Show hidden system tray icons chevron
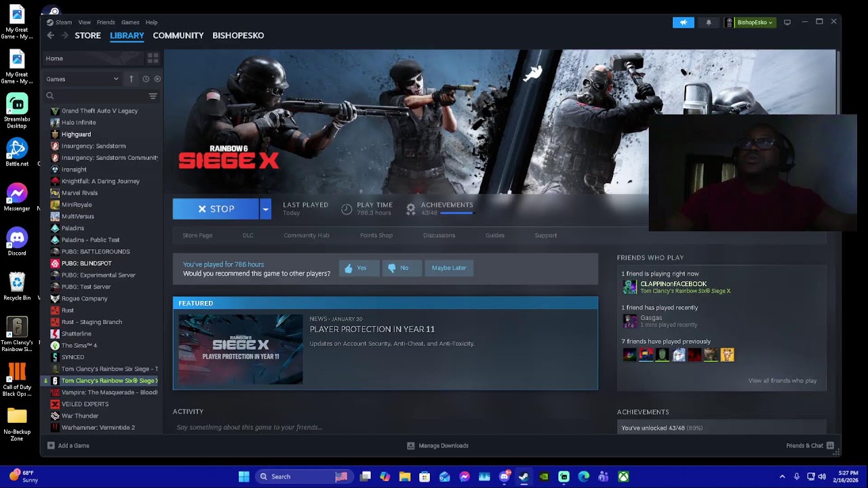868x488 pixels. click(782, 476)
